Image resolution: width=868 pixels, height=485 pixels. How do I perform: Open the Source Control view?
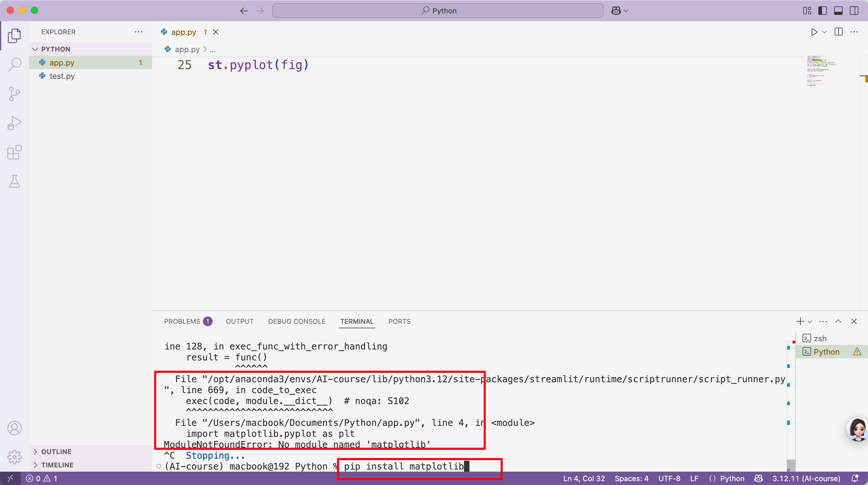tap(15, 94)
